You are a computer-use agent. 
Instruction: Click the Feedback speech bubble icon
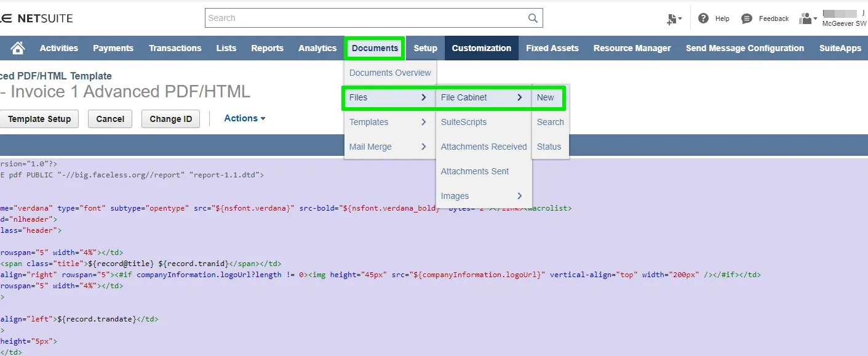click(747, 18)
